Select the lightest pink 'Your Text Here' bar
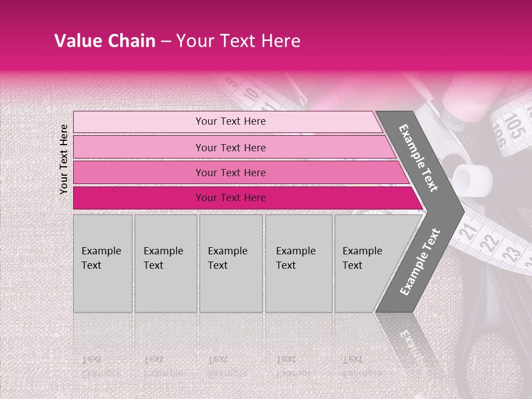 [x=230, y=121]
